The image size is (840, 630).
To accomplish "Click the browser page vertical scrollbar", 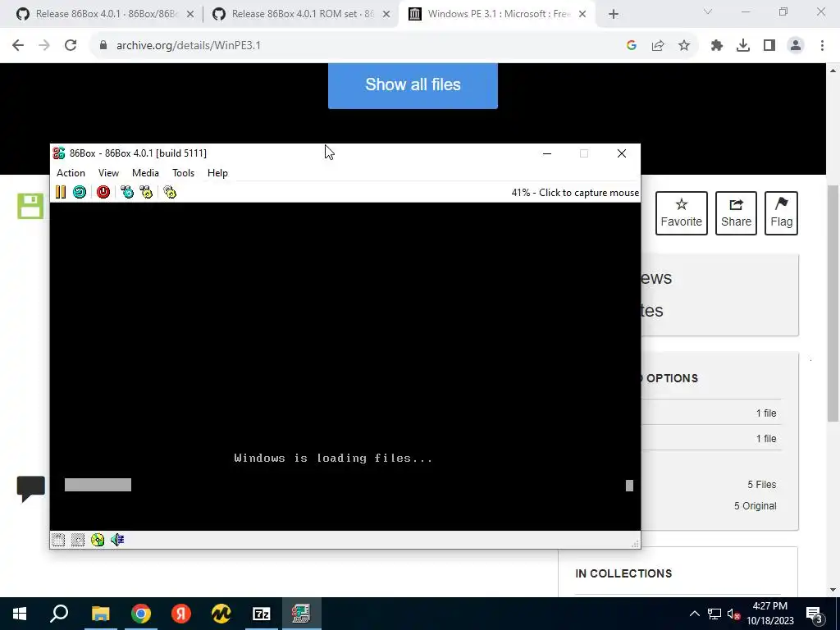I will click(833, 303).
